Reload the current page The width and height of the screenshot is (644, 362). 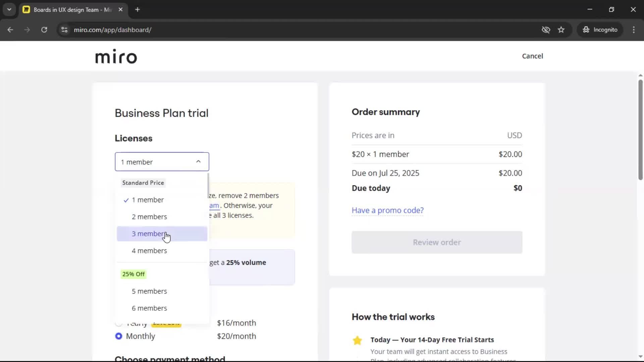pyautogui.click(x=44, y=30)
